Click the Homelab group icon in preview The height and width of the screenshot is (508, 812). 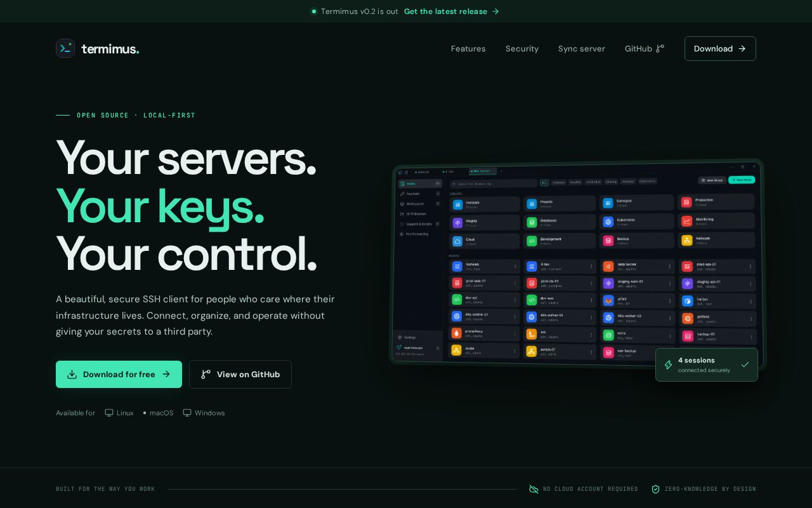point(458,204)
